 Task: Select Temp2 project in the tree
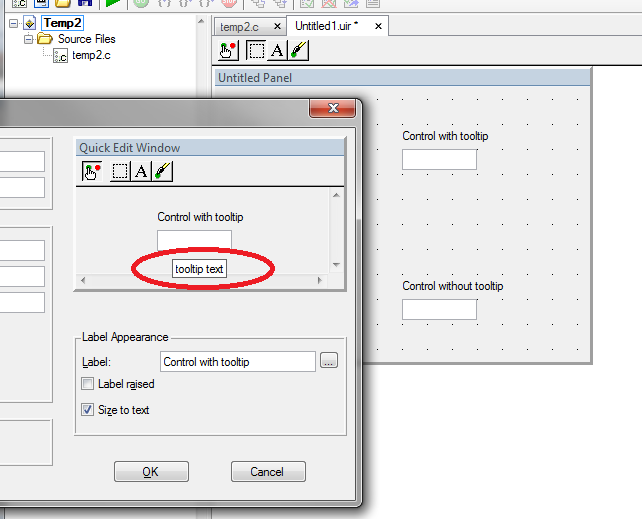[x=63, y=23]
